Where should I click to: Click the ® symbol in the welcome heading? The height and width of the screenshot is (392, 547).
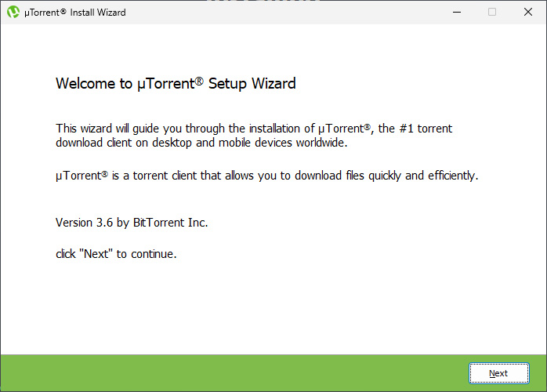(200, 80)
